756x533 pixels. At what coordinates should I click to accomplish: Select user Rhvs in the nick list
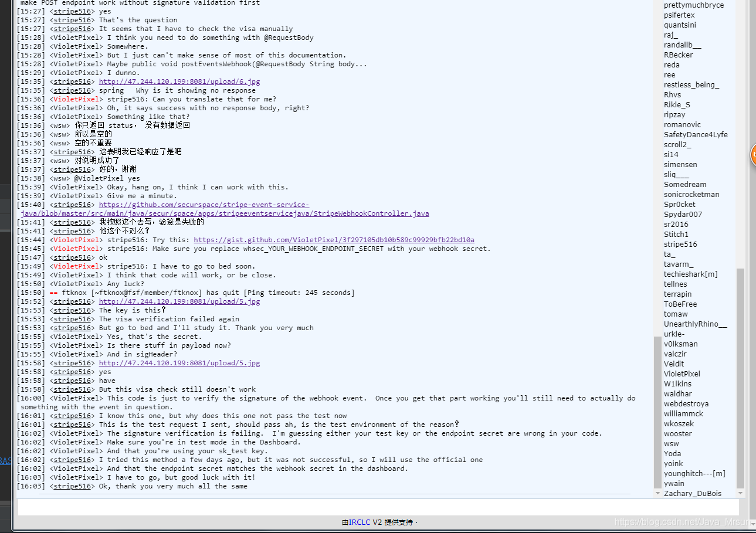[x=673, y=95]
